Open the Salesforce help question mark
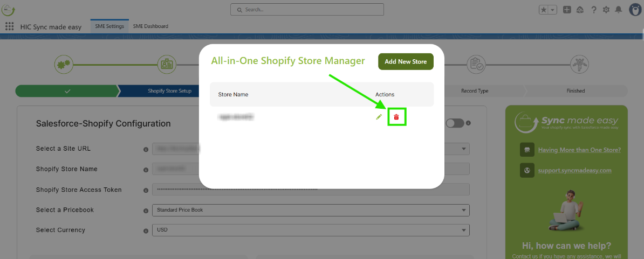Viewport: 644px width, 259px height. click(x=593, y=10)
